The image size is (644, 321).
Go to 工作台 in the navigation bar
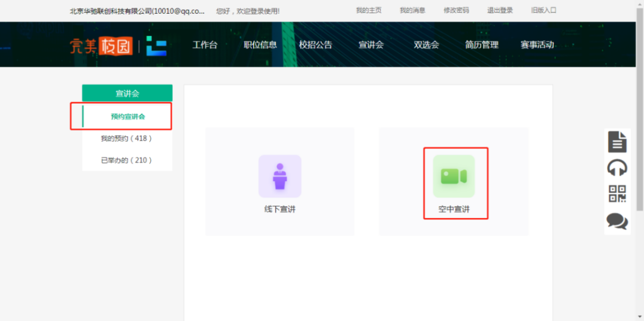point(205,45)
